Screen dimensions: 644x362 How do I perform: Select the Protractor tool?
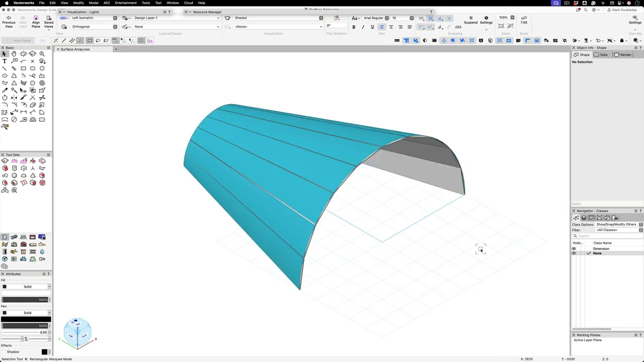point(33,119)
